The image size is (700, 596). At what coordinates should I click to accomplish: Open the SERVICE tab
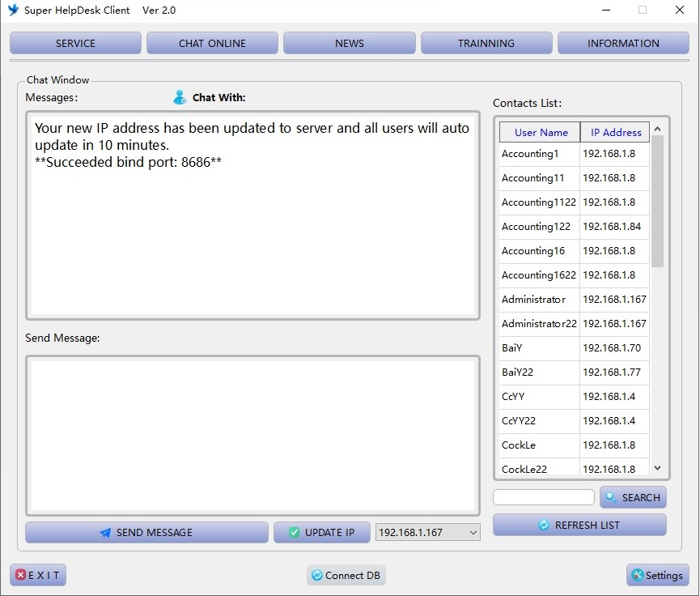[75, 44]
